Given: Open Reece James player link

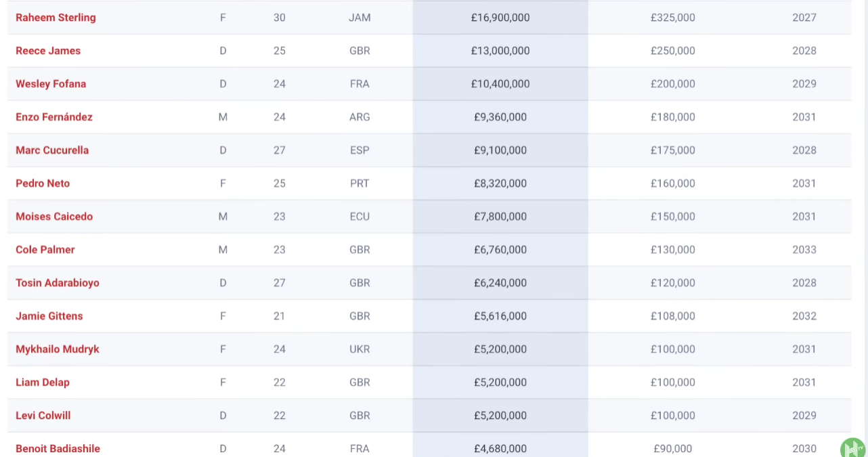Looking at the screenshot, I should 48,51.
